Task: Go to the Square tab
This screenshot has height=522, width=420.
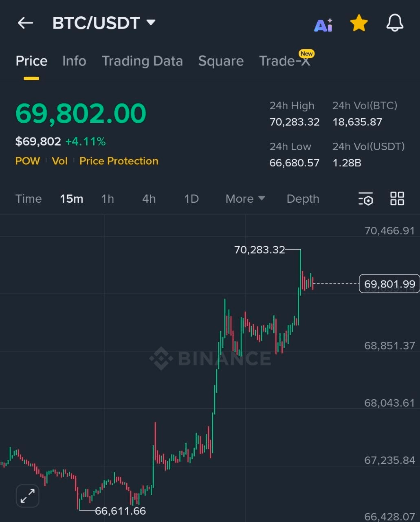Action: (x=221, y=61)
